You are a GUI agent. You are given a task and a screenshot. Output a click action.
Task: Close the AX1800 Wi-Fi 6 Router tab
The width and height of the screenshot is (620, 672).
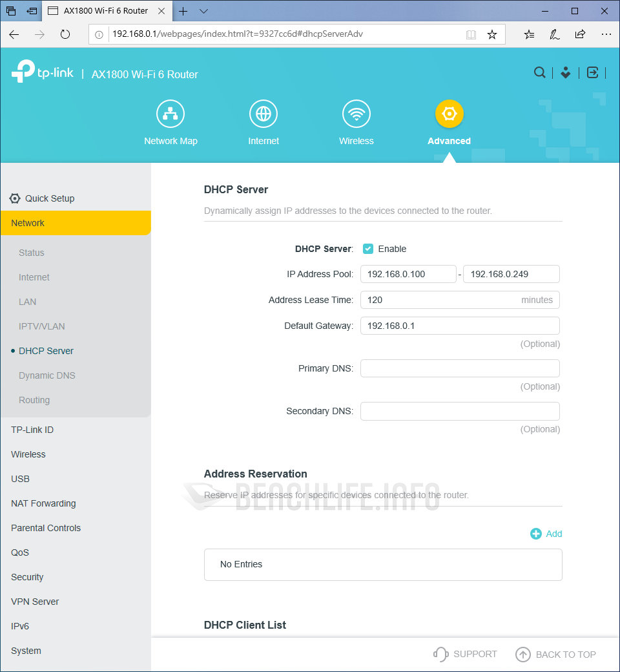point(161,11)
